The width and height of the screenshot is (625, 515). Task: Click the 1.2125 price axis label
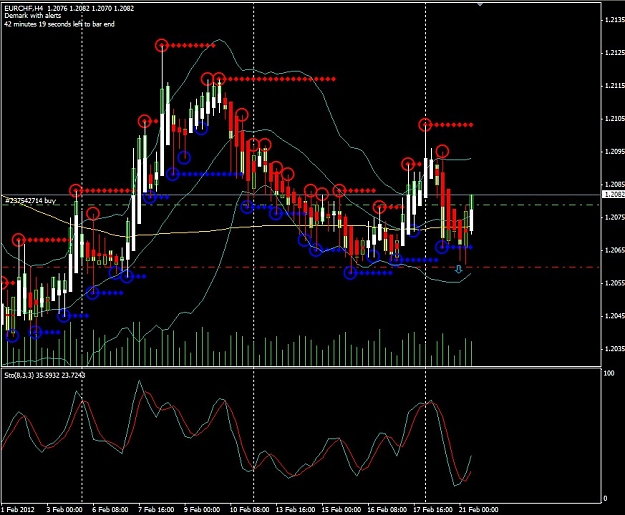pyautogui.click(x=614, y=53)
